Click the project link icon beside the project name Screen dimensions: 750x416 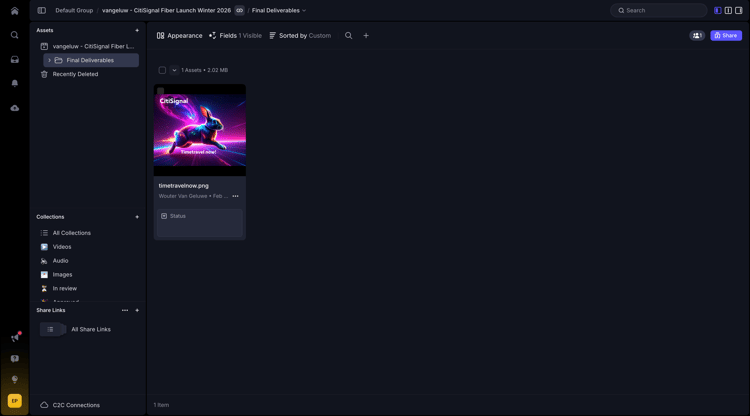tap(240, 10)
